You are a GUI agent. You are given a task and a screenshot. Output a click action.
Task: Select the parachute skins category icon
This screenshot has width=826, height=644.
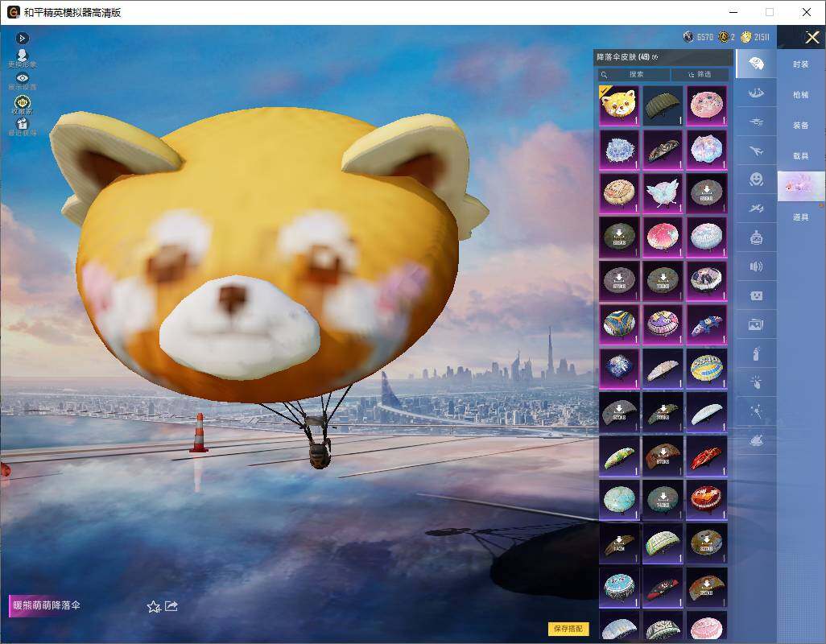pyautogui.click(x=757, y=64)
